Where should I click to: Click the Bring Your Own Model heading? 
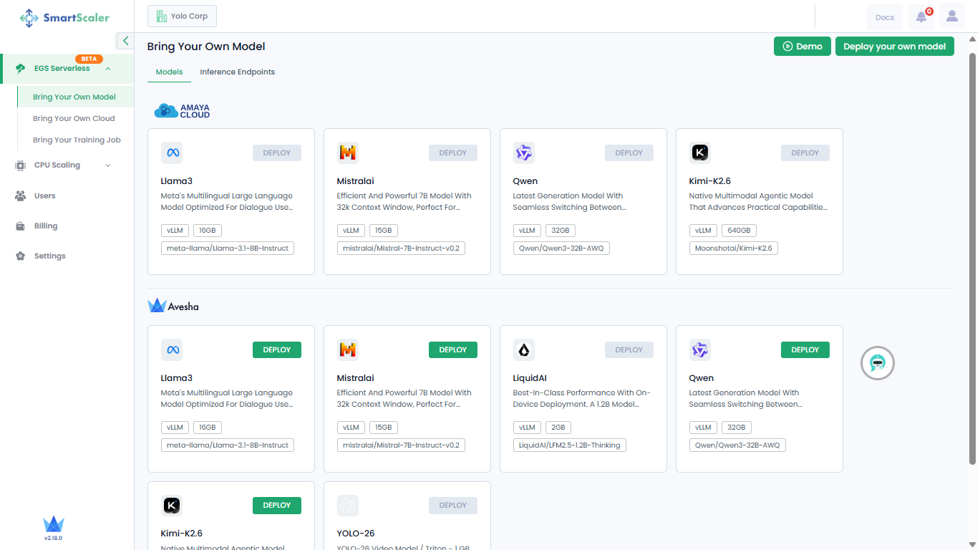tap(206, 47)
